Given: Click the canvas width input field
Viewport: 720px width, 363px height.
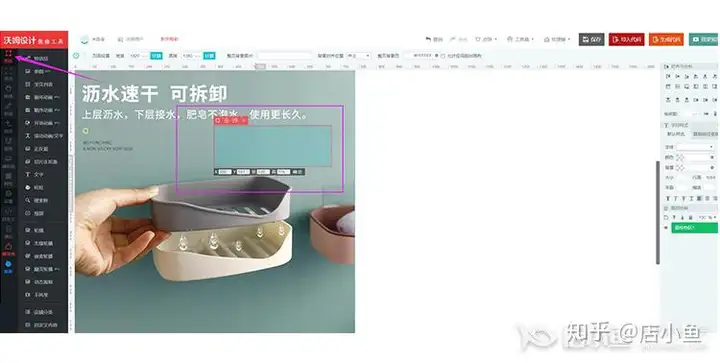Looking at the screenshot, I should 138,56.
